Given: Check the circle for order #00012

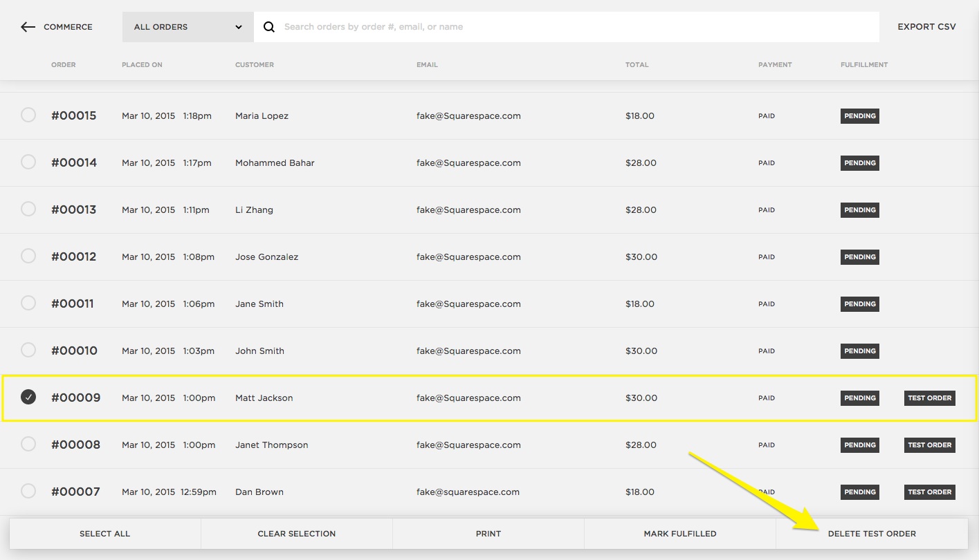Looking at the screenshot, I should coord(28,256).
